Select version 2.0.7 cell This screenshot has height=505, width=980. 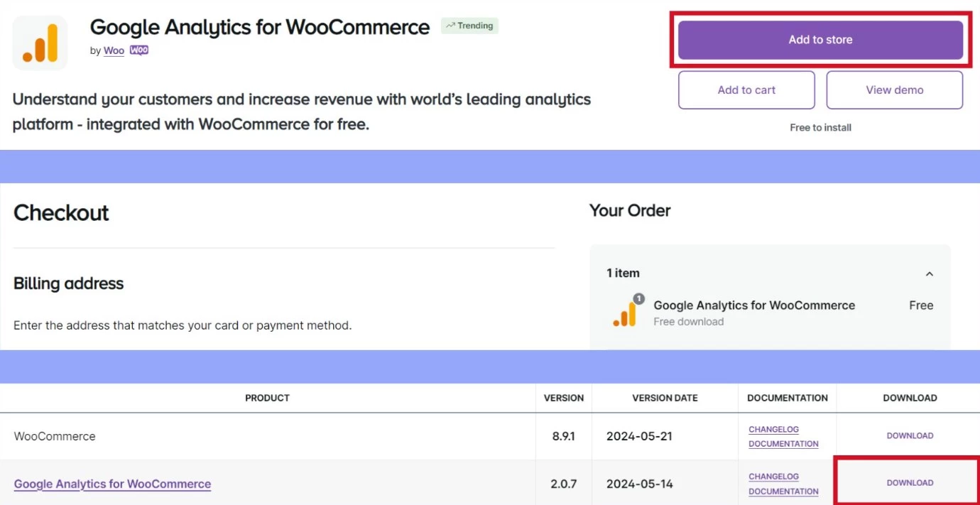pyautogui.click(x=564, y=484)
